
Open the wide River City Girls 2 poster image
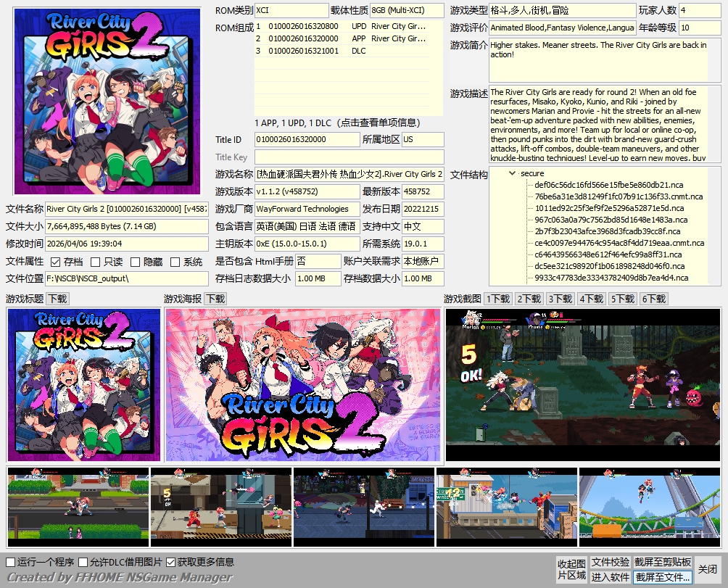coord(303,385)
